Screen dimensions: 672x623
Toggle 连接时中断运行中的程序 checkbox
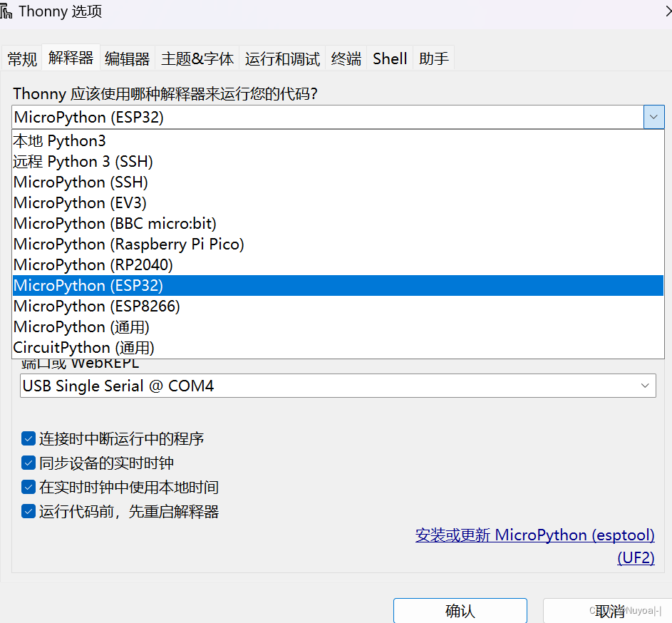pos(29,438)
